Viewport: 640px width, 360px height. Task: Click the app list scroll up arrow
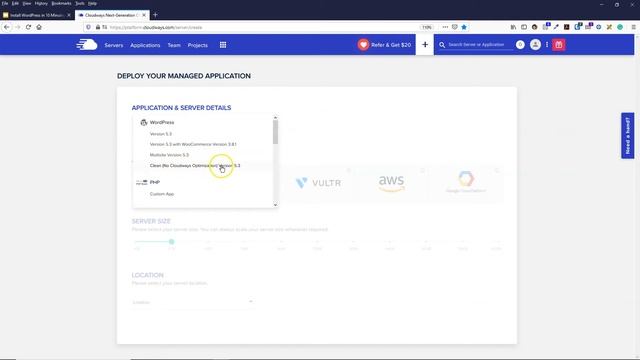[276, 118]
